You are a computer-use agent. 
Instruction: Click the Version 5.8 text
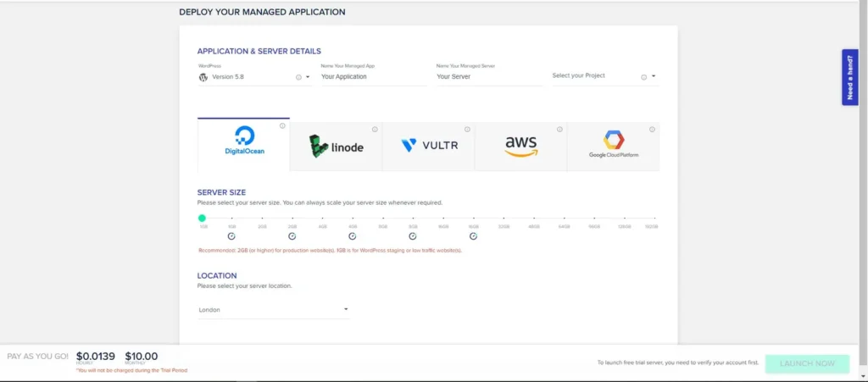228,77
